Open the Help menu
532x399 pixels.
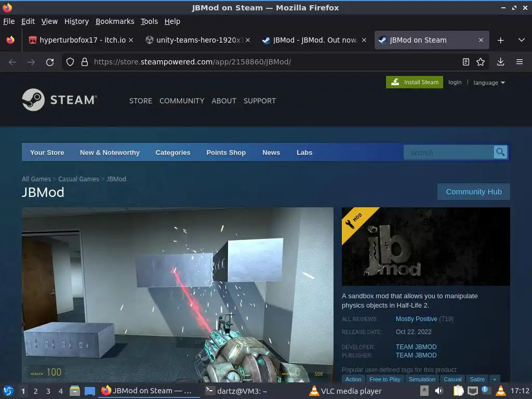pos(172,21)
